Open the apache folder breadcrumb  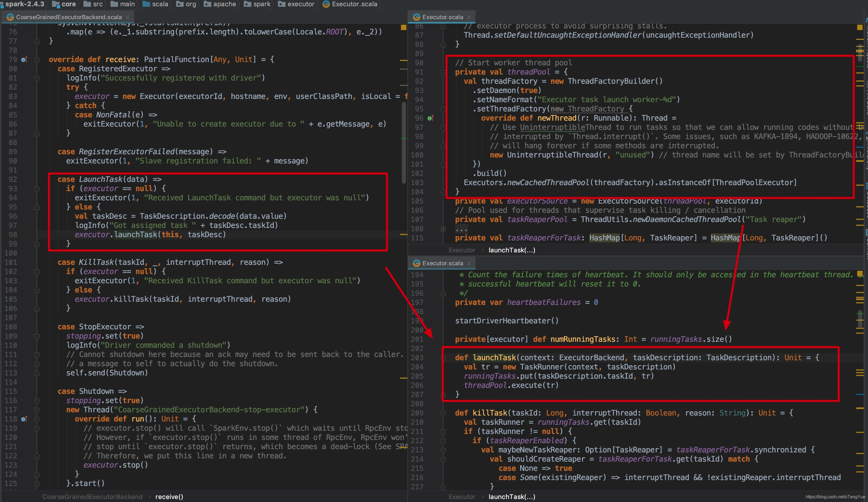coord(220,4)
